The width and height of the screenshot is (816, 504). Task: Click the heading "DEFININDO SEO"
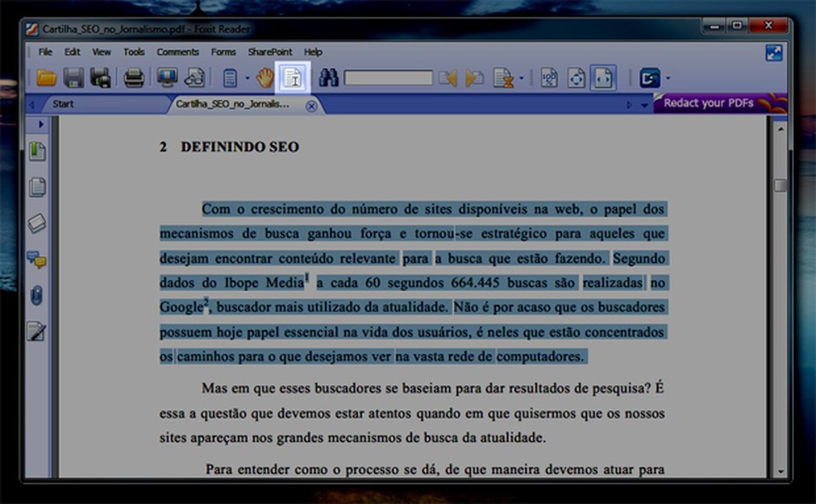(x=240, y=148)
